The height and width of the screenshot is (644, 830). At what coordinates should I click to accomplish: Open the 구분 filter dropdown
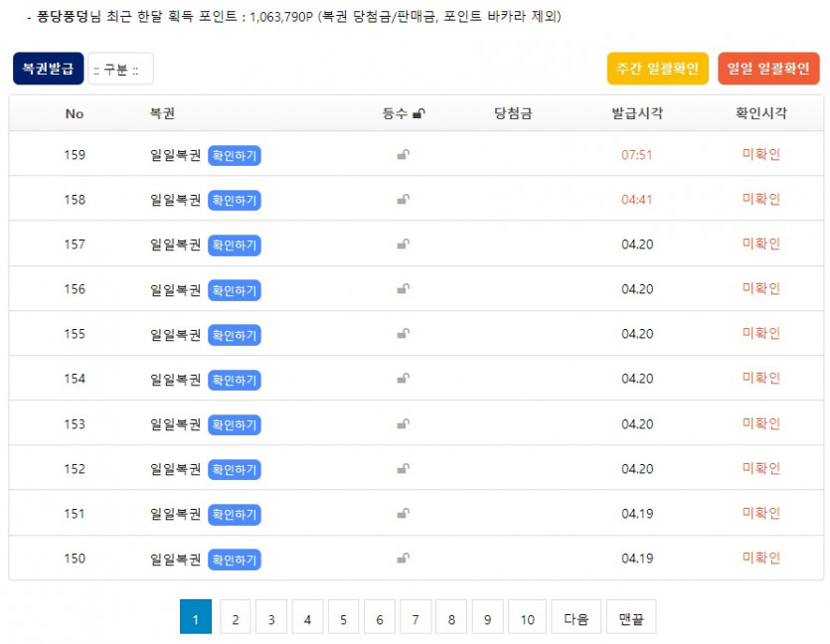click(120, 69)
